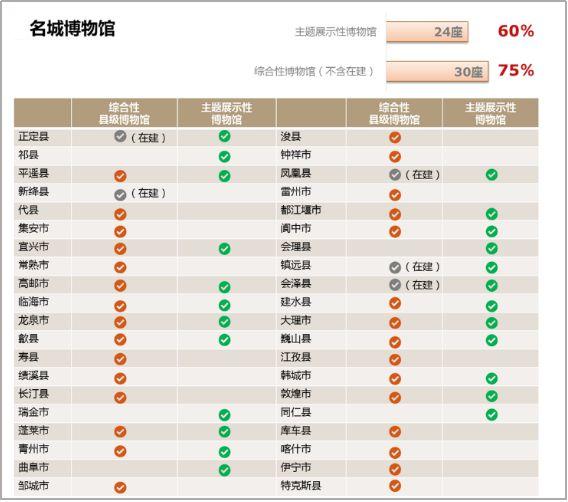Click the green check in 祁县 row

(x=225, y=156)
